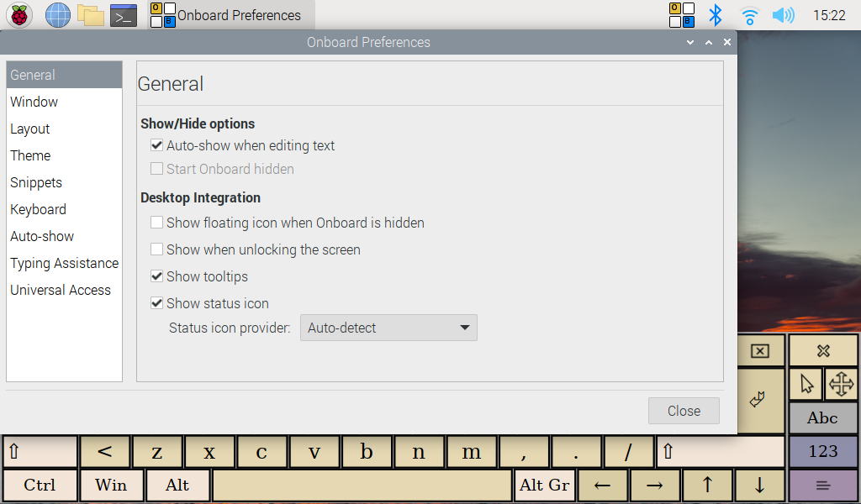Select the Onboard move keyboard arrows key
Screen dimensions: 861x504
841,384
